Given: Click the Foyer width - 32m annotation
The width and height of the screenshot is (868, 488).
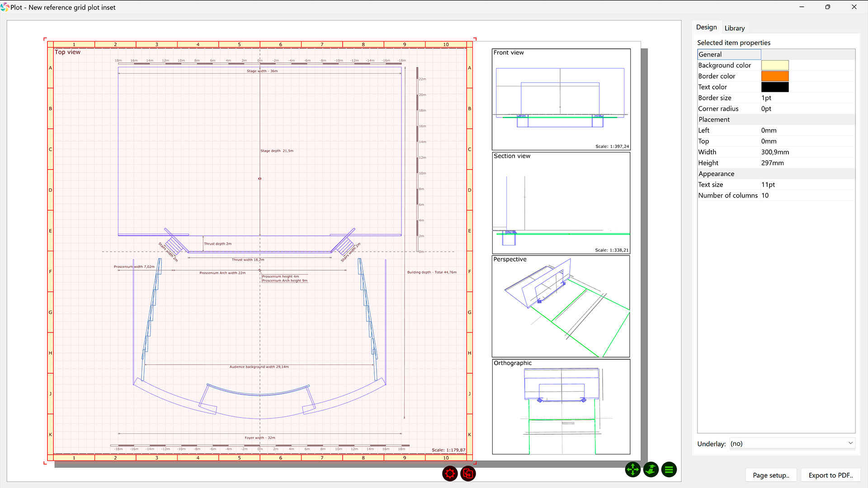Looking at the screenshot, I should pyautogui.click(x=260, y=438).
